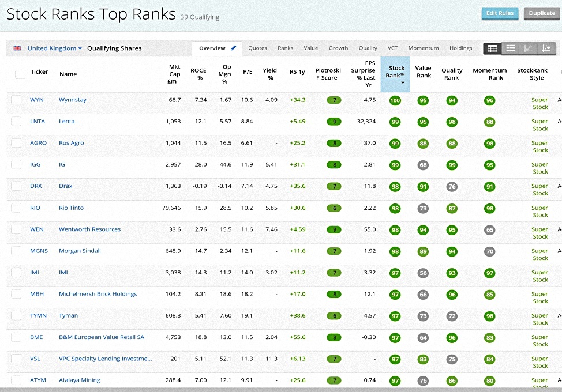Viewport: 562px width, 392px height.
Task: Open the Wynnstay company link
Action: click(72, 100)
